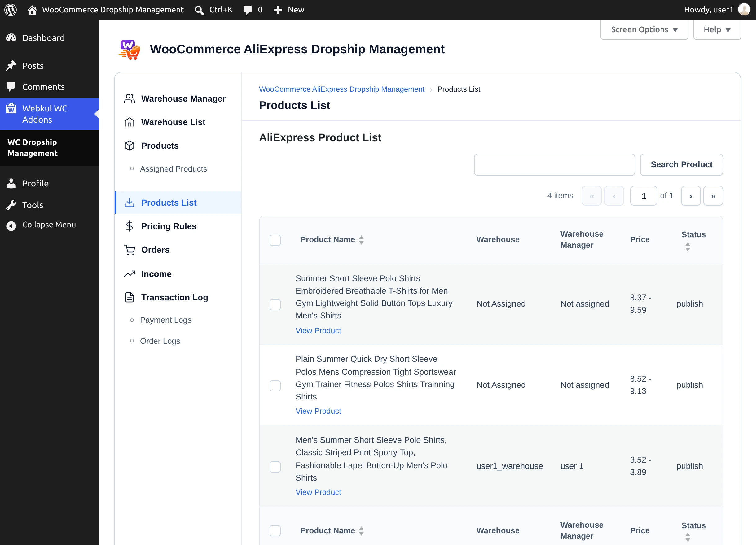Click the Dashboard gauge icon

coord(11,38)
